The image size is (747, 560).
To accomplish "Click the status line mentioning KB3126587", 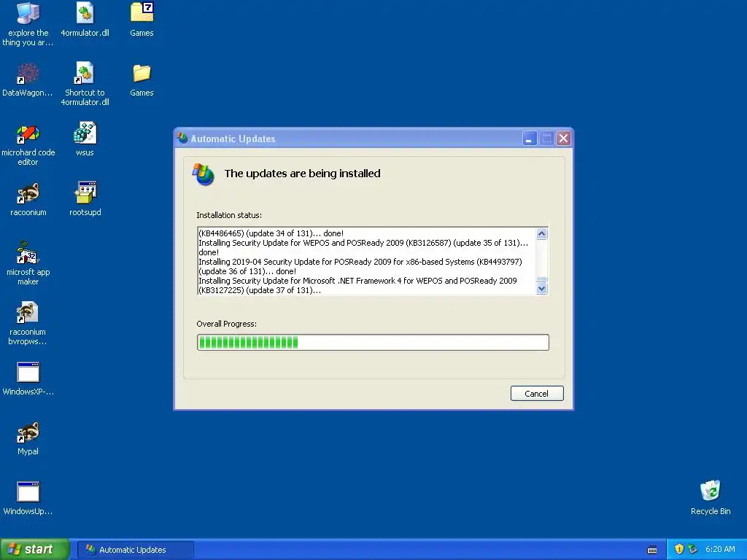I will tap(363, 243).
